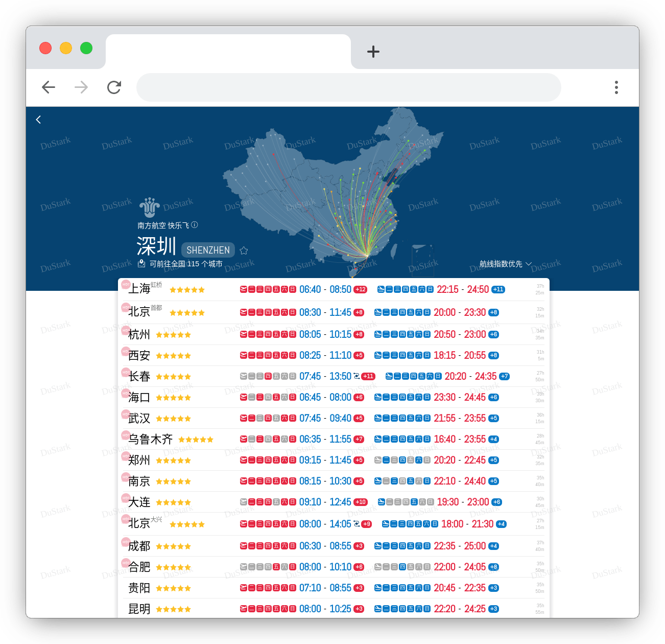Toggle the favorite star next to SHENZHEN
Screen dimensions: 665x644
244,250
